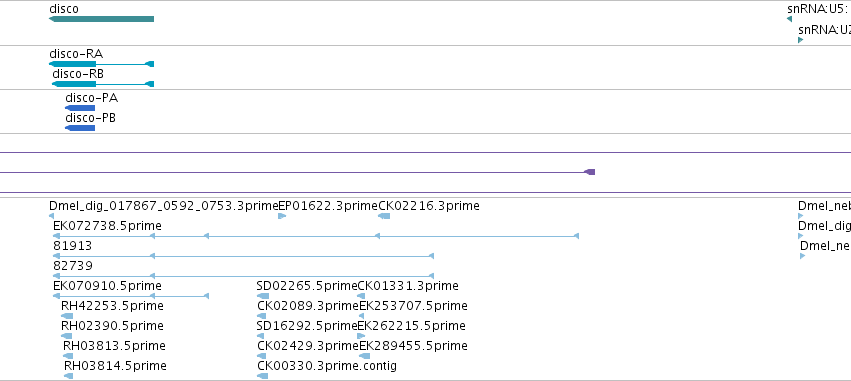Click the disco-RA transcript feature
Viewport: 851px width, 381px height.
coord(101,64)
